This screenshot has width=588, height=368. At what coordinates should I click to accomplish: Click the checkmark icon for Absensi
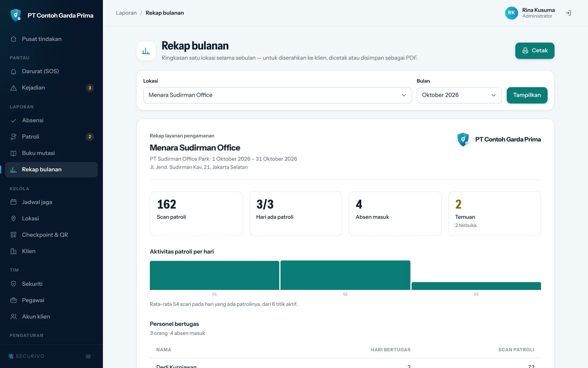point(14,120)
